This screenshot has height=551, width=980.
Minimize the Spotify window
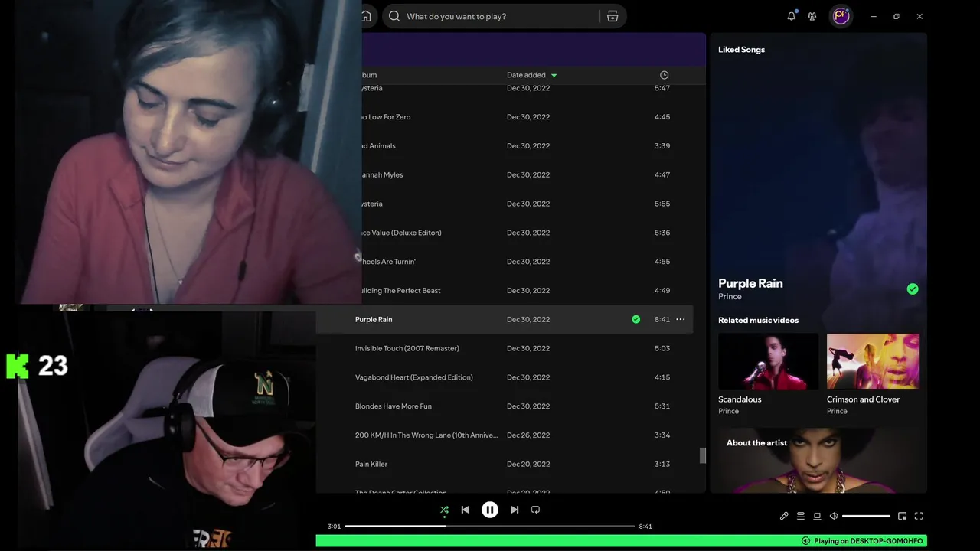click(x=874, y=16)
